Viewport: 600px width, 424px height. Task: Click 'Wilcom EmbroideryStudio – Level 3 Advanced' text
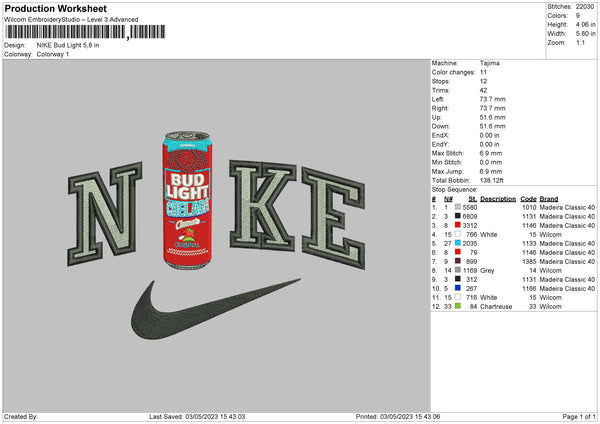[x=71, y=19]
